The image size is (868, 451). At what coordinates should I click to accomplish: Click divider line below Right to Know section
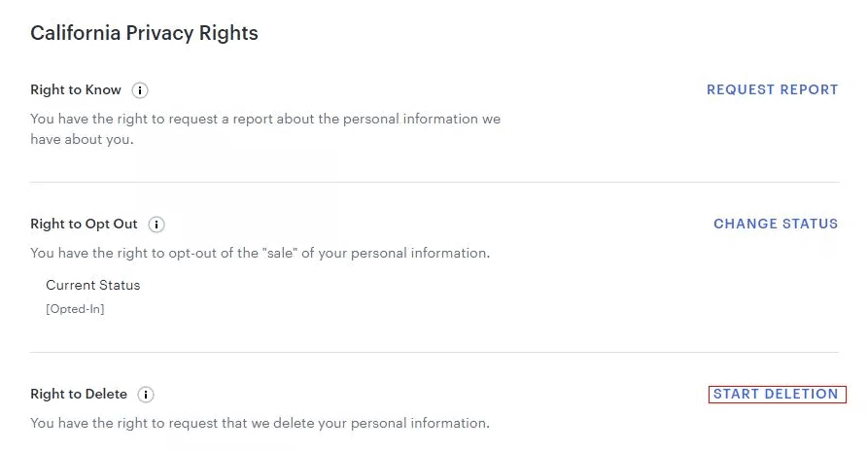[x=434, y=182]
